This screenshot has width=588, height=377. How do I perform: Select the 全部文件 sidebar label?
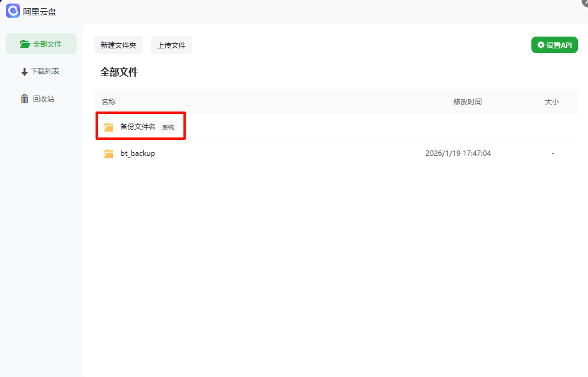[47, 44]
